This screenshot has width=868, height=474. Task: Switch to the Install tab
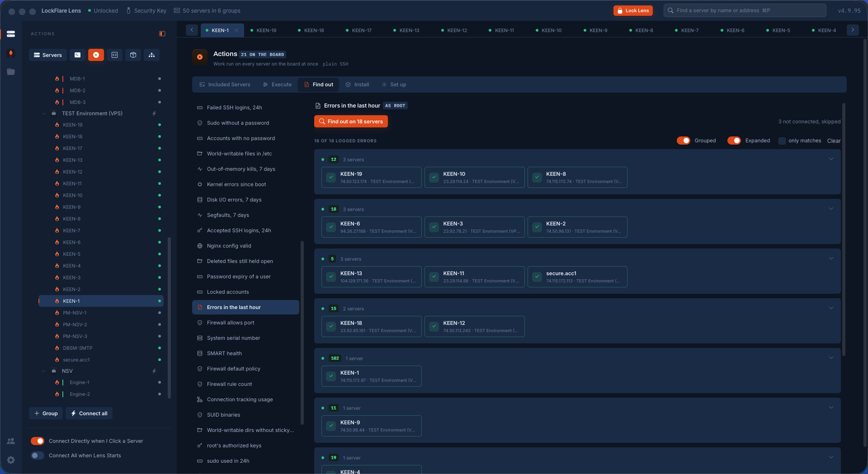coord(358,84)
